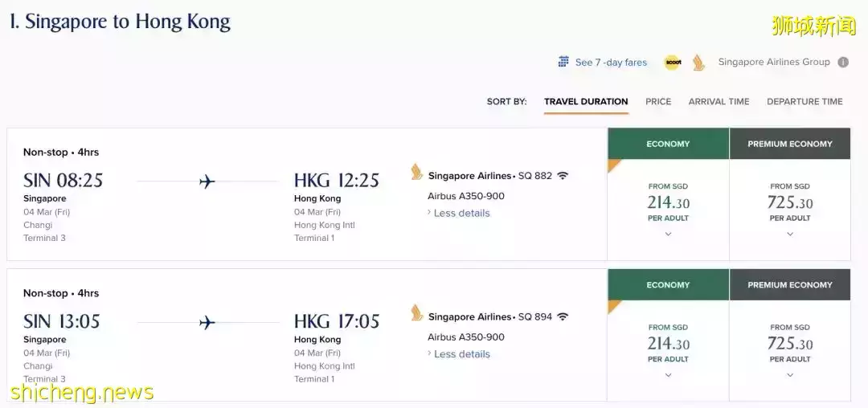Click the Wi-Fi icon beside SQ 882
This screenshot has height=408, width=868.
click(x=563, y=176)
